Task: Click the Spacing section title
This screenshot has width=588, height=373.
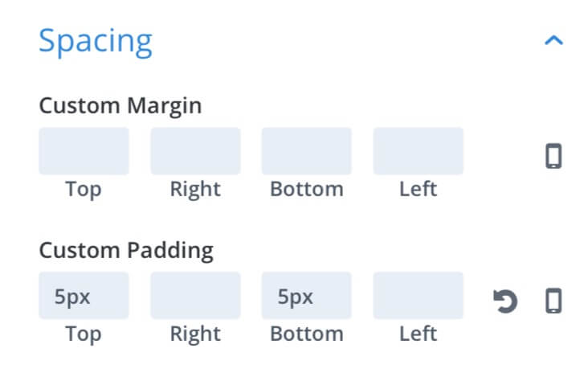Action: (96, 42)
